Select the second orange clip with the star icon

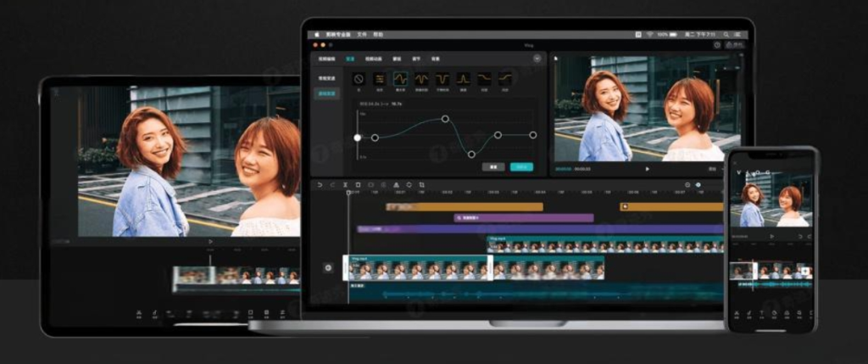[x=671, y=207]
